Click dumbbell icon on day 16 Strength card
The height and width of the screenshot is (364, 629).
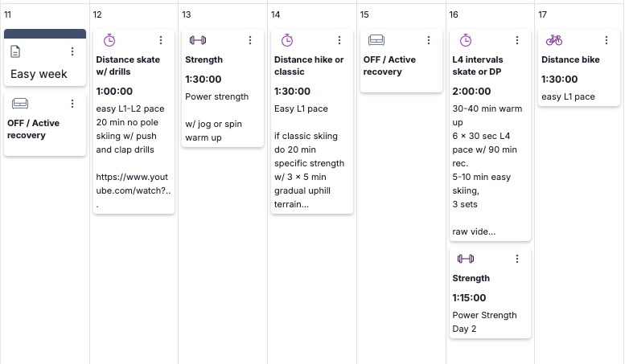coord(466,259)
